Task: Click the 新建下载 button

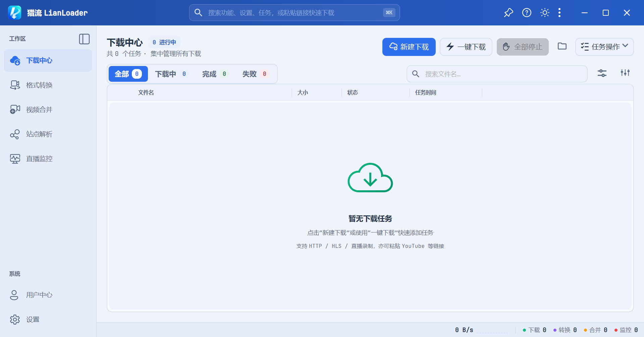Action: [x=409, y=47]
